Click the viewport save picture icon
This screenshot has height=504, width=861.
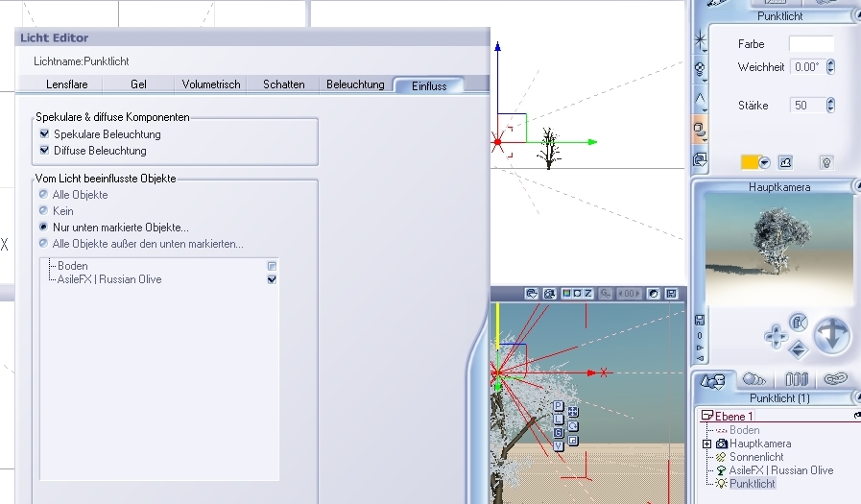(x=671, y=294)
